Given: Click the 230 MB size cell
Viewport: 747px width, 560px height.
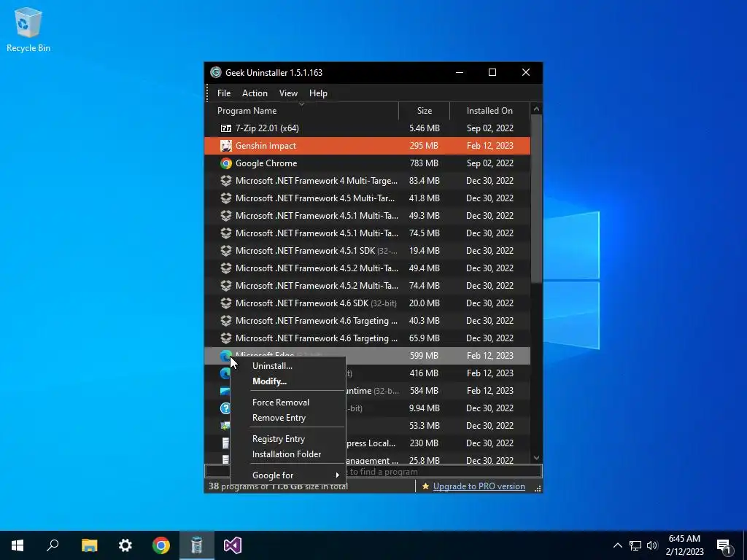Looking at the screenshot, I should [424, 443].
